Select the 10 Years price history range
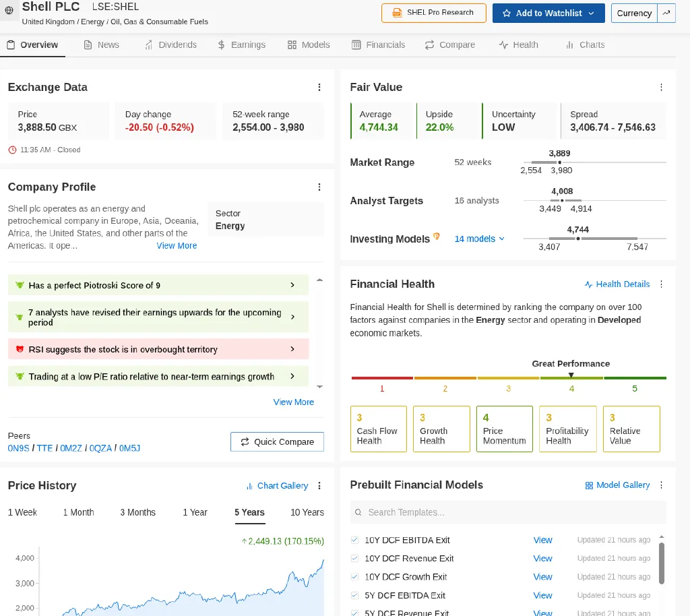This screenshot has width=690, height=616. click(307, 513)
